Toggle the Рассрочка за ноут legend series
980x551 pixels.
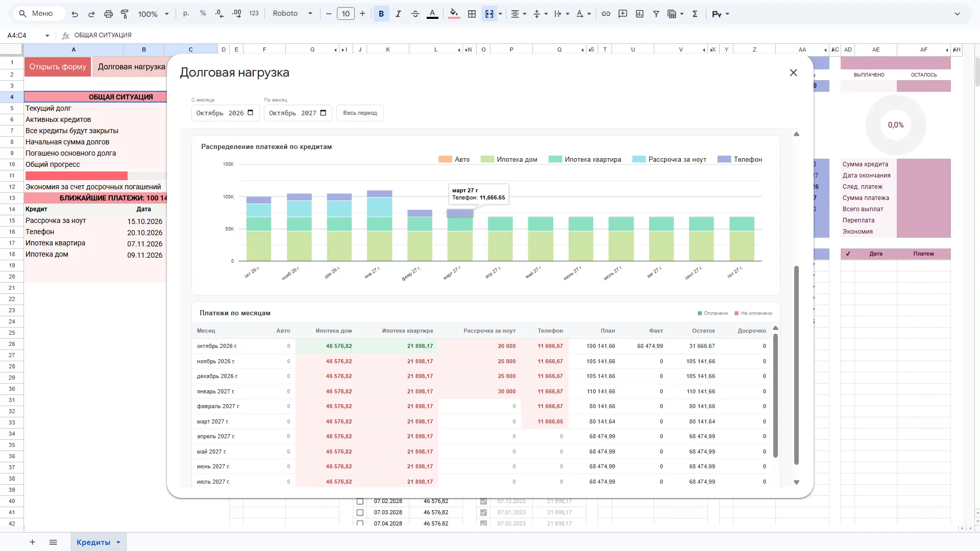pos(669,159)
